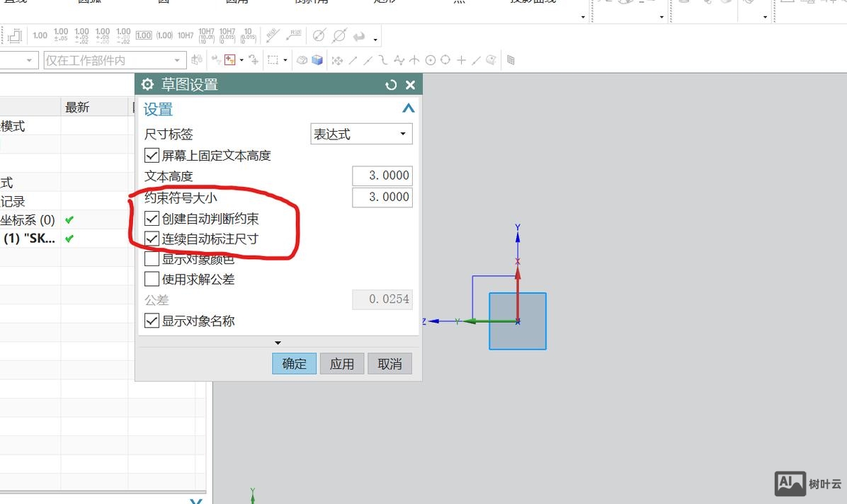
Task: Open the 仅在工作部件内 scope dropdown
Action: (x=177, y=60)
